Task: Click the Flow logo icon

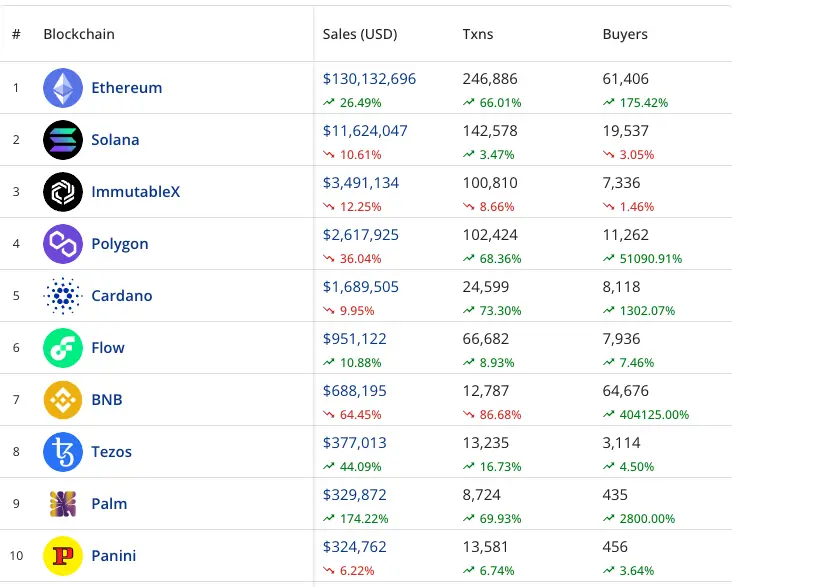Action: (x=63, y=348)
